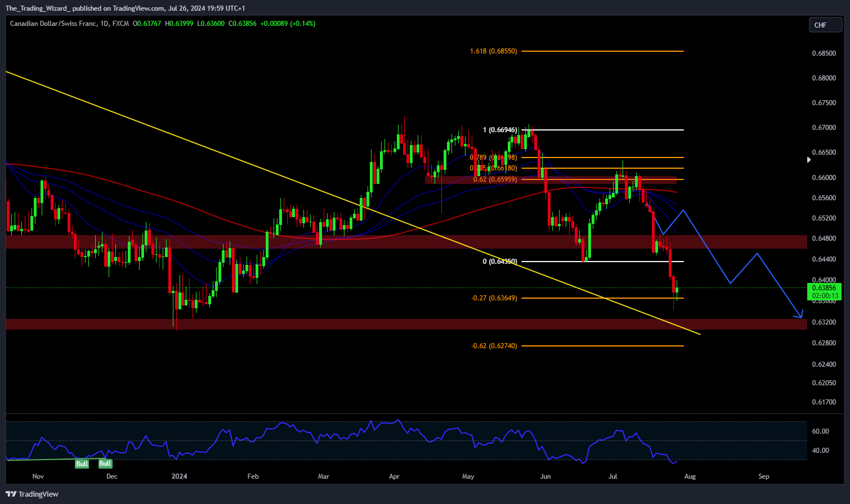Click the publisher header text The_Trading_Wizard_
The width and height of the screenshot is (850, 504).
(x=37, y=8)
